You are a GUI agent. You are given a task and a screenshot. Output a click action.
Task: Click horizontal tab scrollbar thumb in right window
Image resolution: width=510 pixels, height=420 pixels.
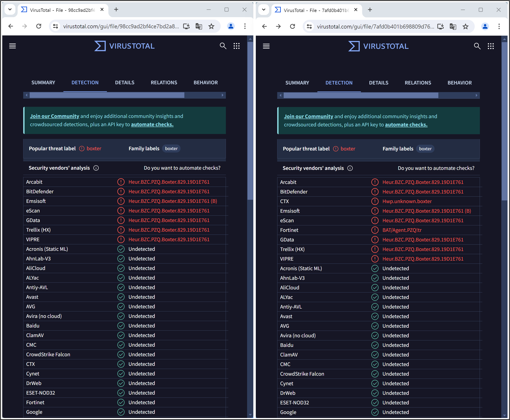pos(361,95)
